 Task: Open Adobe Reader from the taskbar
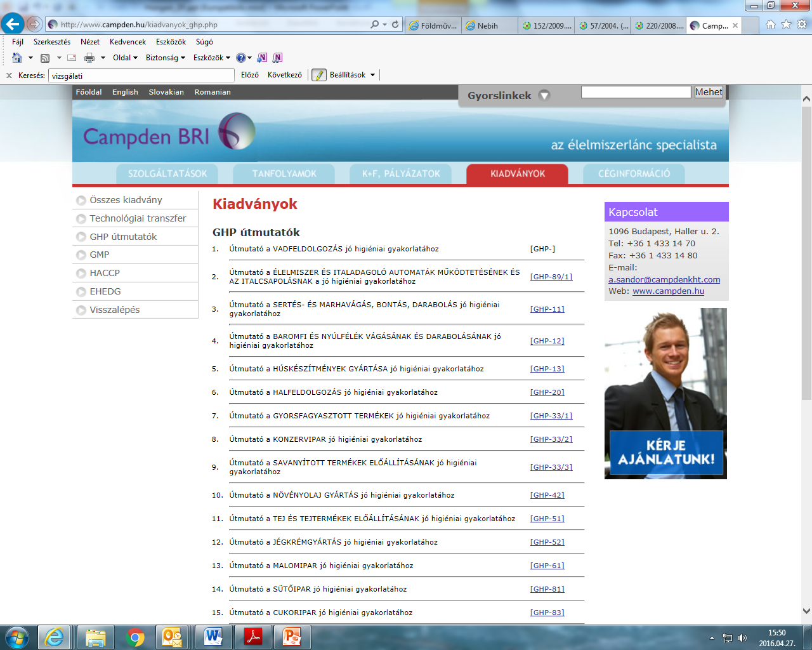[x=254, y=637]
